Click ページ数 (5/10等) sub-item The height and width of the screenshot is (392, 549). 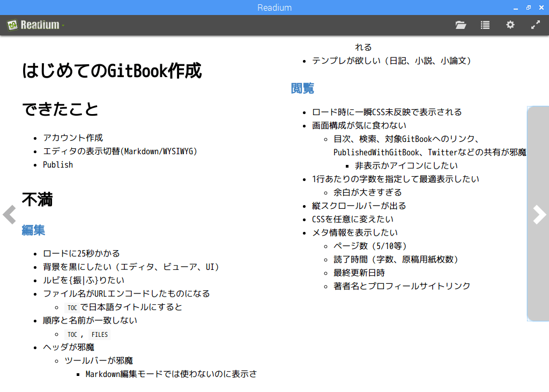(370, 246)
